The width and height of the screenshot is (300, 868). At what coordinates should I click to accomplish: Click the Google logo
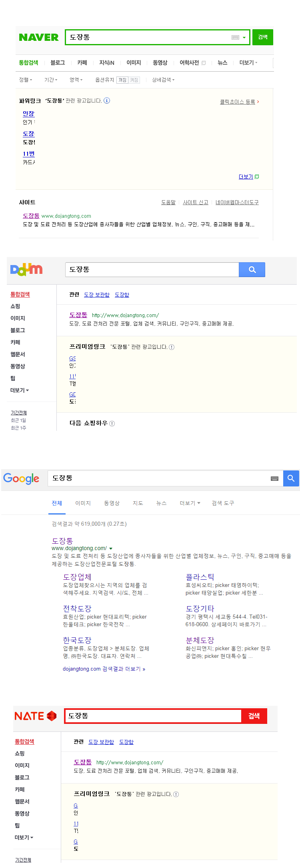[21, 478]
